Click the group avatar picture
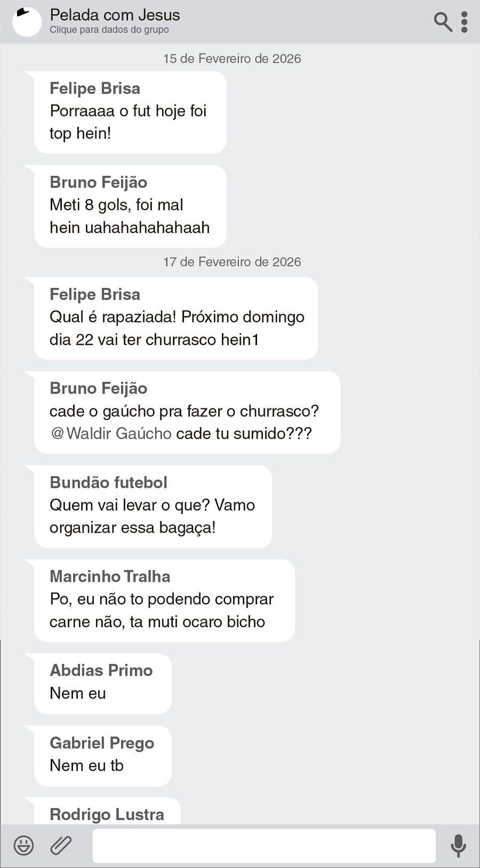Screen dimensions: 480x868 [x=27, y=22]
